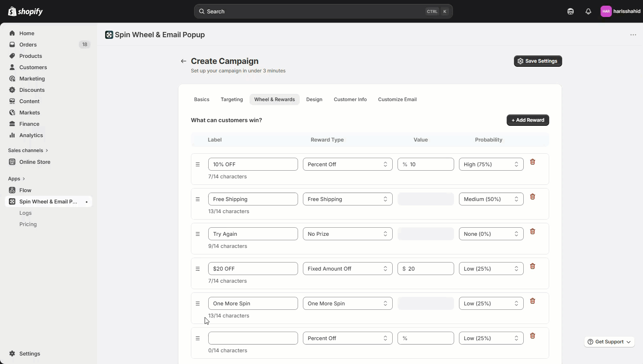Delete the empty reward row

[533, 336]
